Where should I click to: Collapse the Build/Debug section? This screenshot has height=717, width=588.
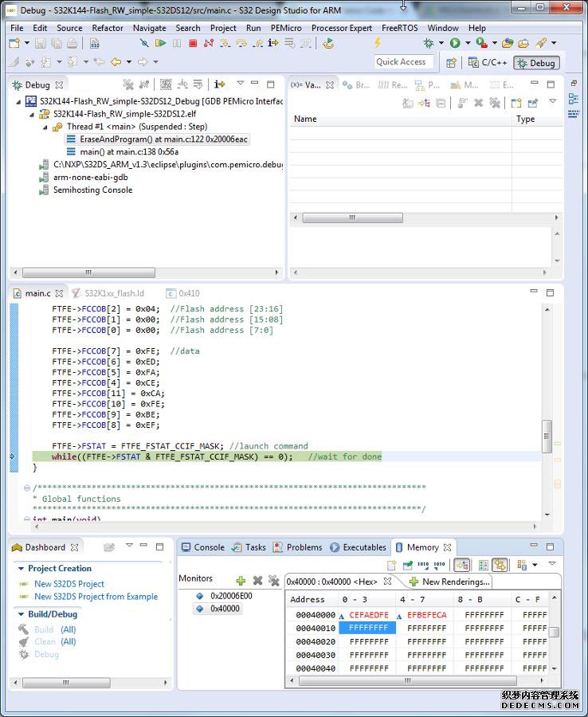[21, 614]
